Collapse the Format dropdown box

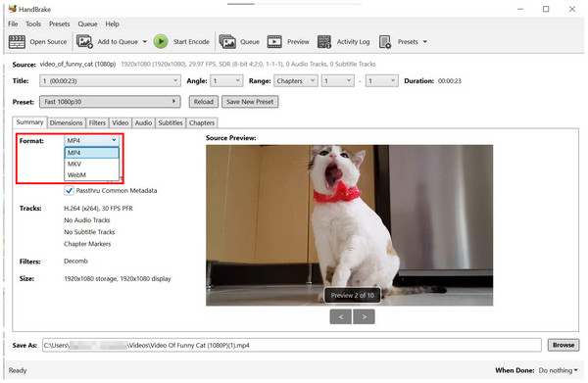[x=92, y=140]
